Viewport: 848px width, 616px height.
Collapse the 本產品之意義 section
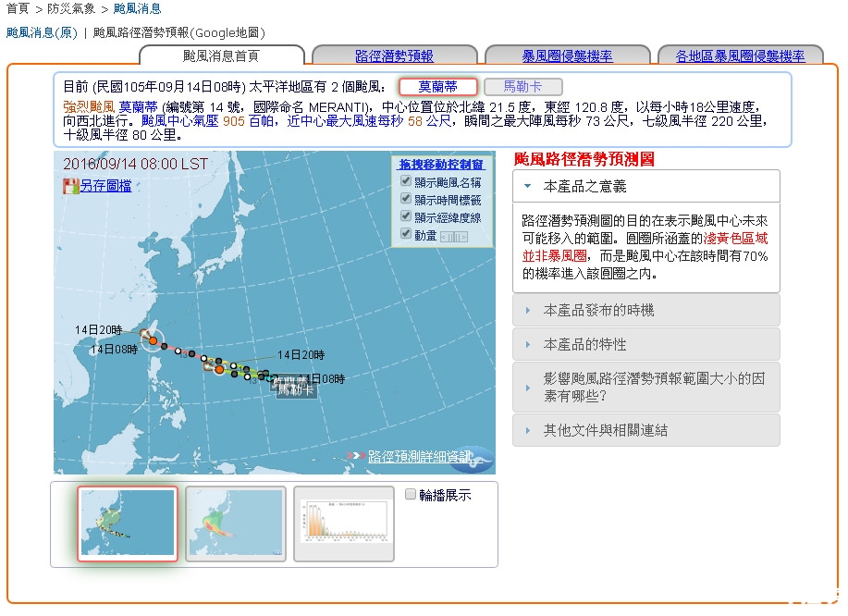coord(645,186)
